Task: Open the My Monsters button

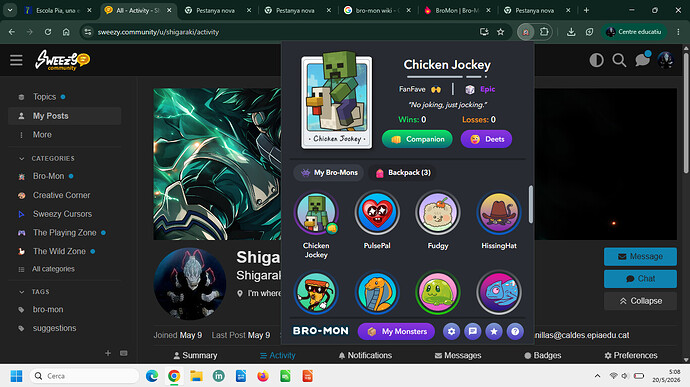Action: coord(396,331)
